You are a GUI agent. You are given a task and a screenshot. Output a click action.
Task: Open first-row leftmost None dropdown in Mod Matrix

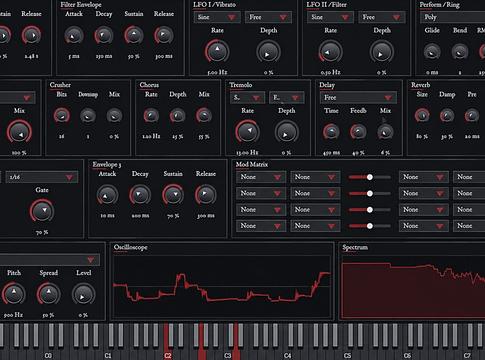261,177
